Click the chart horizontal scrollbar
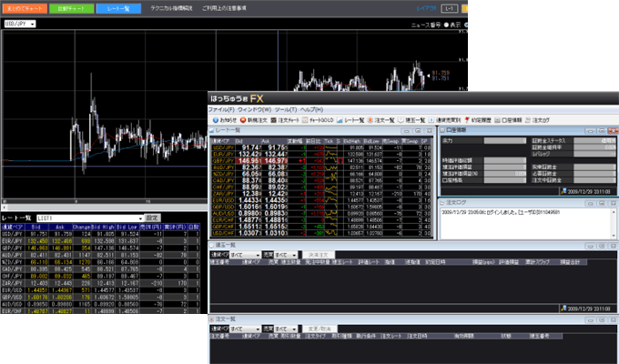Screen dimensions: 619x364 106,207
